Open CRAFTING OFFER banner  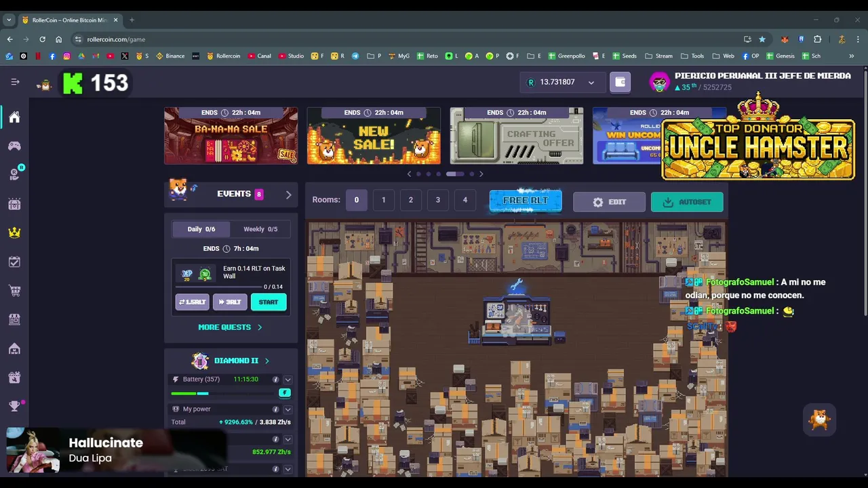pos(517,136)
